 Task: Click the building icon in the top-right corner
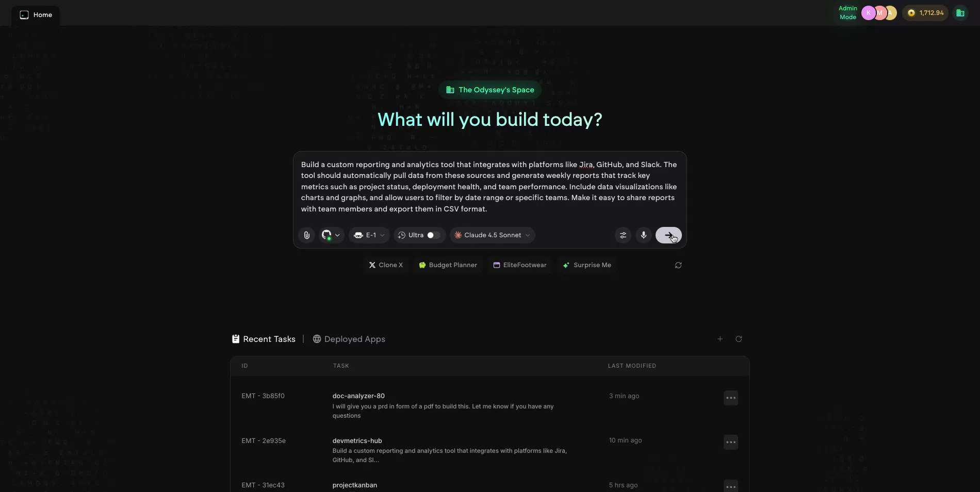click(960, 12)
